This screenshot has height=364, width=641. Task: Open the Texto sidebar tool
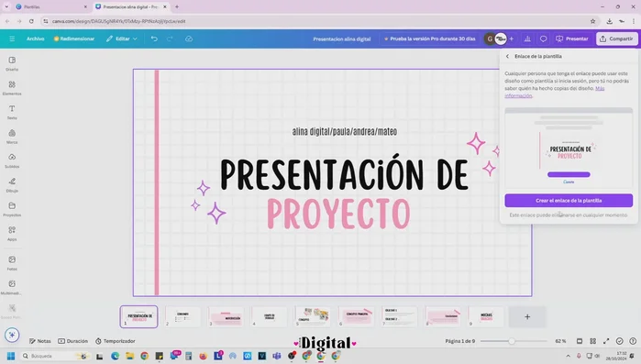(12, 112)
